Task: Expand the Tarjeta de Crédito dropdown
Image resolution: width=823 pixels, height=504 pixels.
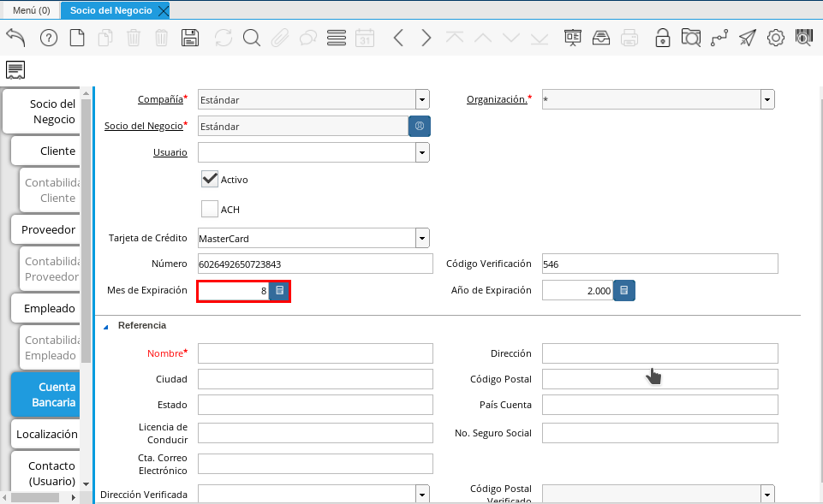Action: pos(422,238)
